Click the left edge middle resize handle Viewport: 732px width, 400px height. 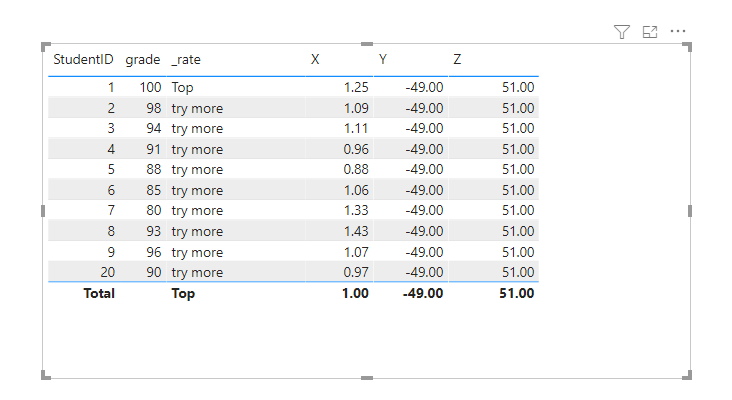click(x=43, y=211)
